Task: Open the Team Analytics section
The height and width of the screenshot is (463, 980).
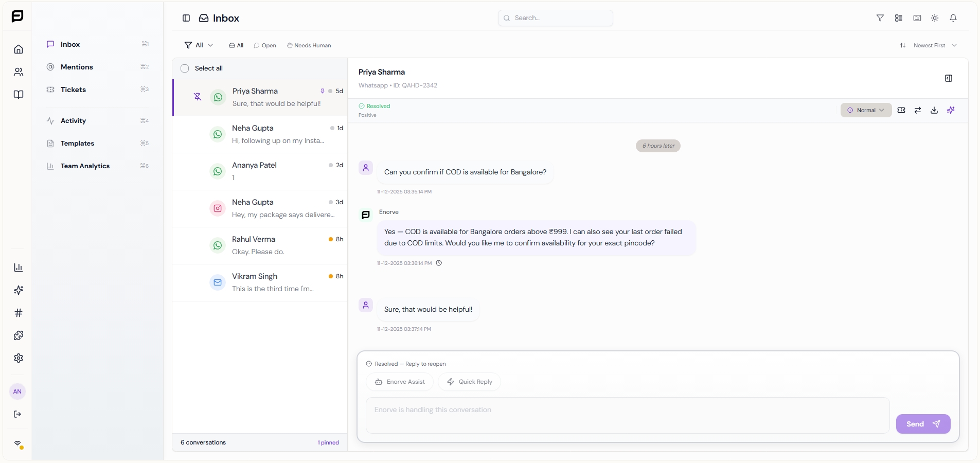Action: click(x=85, y=166)
